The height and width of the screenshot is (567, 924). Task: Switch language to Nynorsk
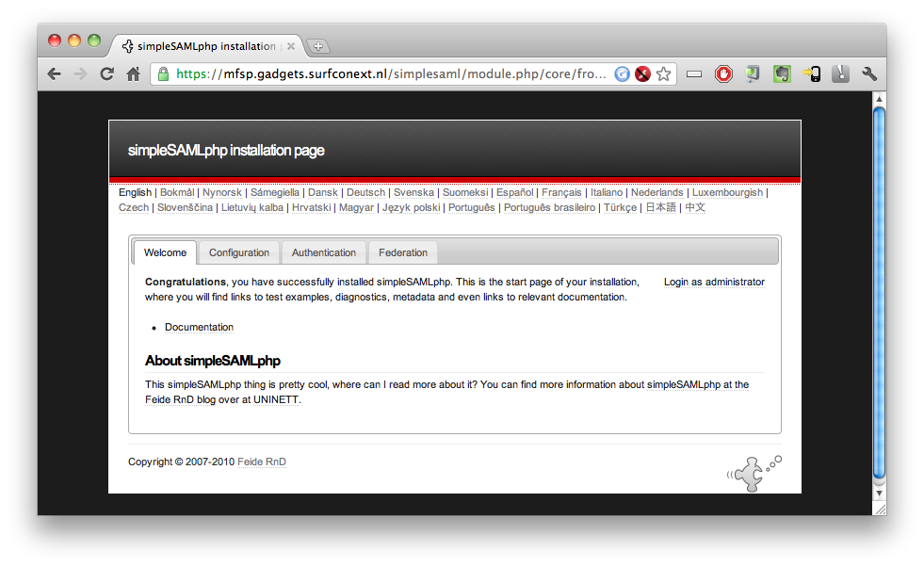[x=222, y=193]
